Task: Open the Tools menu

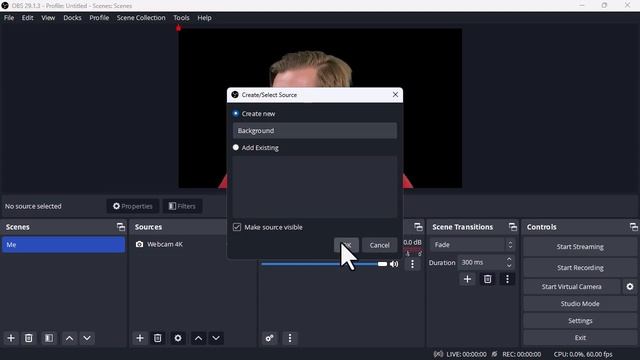Action: pyautogui.click(x=181, y=18)
